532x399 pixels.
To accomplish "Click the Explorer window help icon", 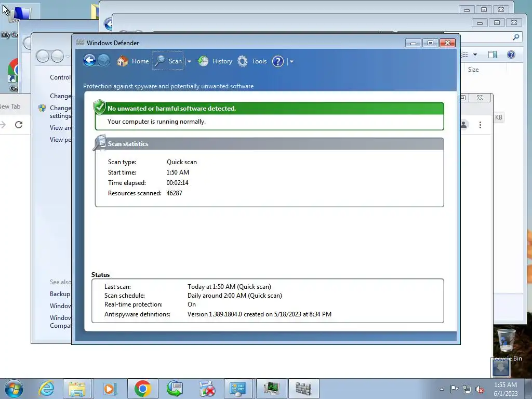I will click(511, 55).
